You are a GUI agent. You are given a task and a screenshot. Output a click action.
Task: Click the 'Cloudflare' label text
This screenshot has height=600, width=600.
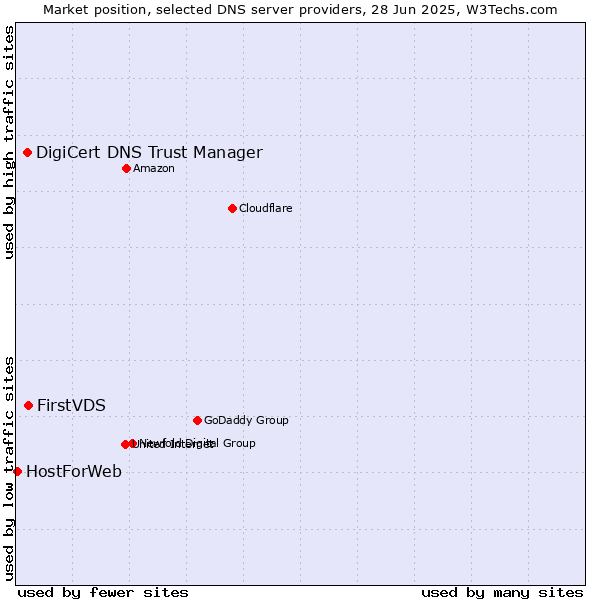click(266, 208)
